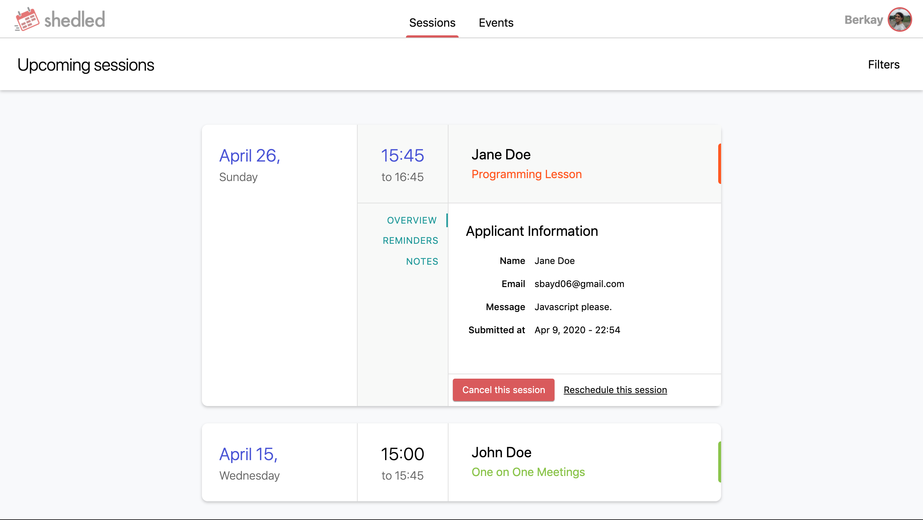Select the Notes section
923x520 pixels.
(x=422, y=261)
